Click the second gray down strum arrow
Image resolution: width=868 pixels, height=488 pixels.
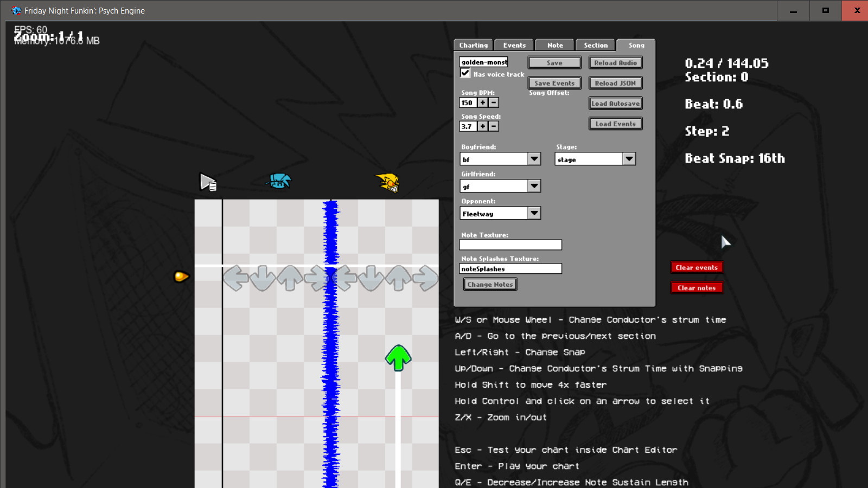(372, 278)
